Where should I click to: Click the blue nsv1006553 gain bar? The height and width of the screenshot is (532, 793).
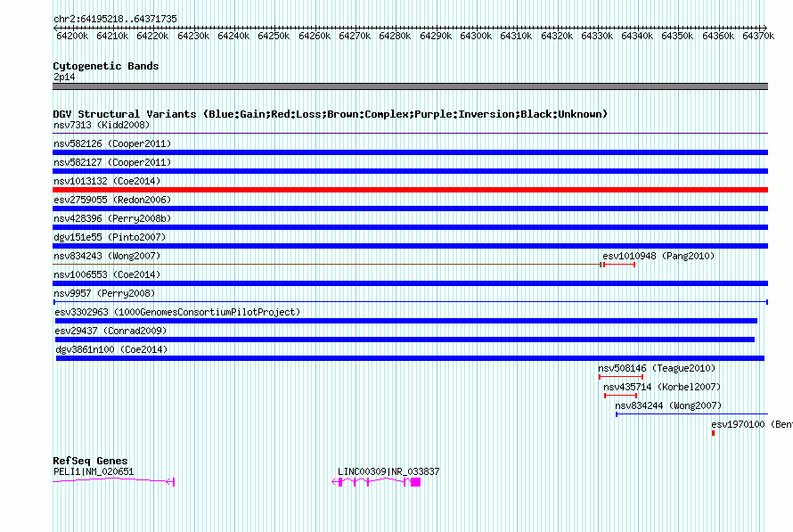pos(410,283)
